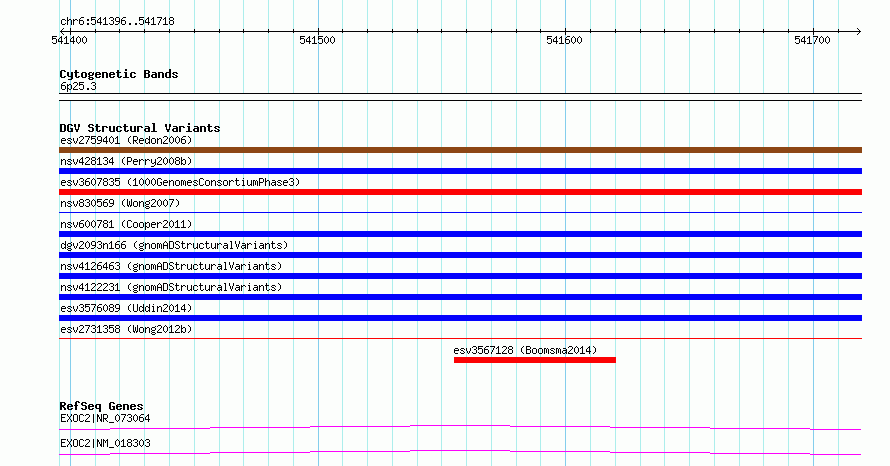
Task: Click the magenta EXOC2 NM_018303 transcript line
Action: (x=460, y=452)
